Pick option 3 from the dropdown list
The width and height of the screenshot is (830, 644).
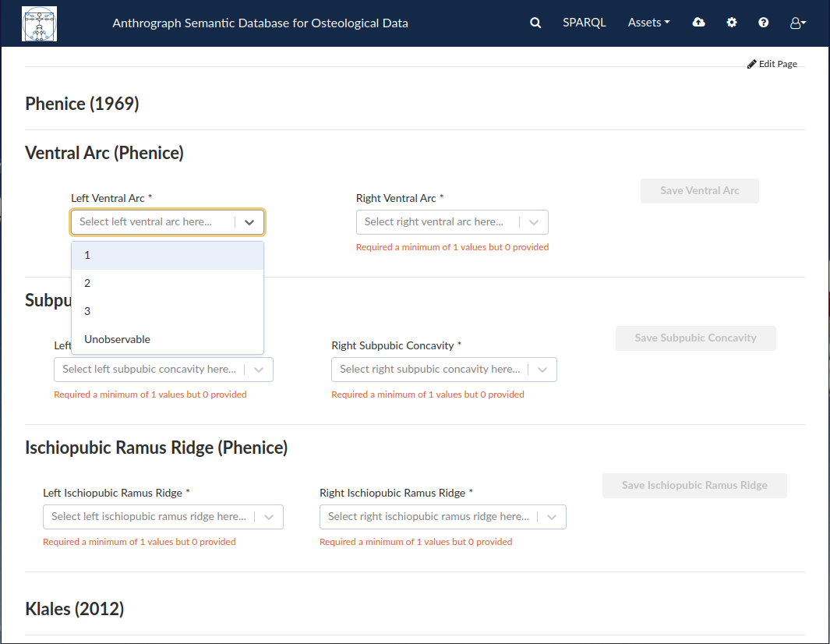[168, 311]
